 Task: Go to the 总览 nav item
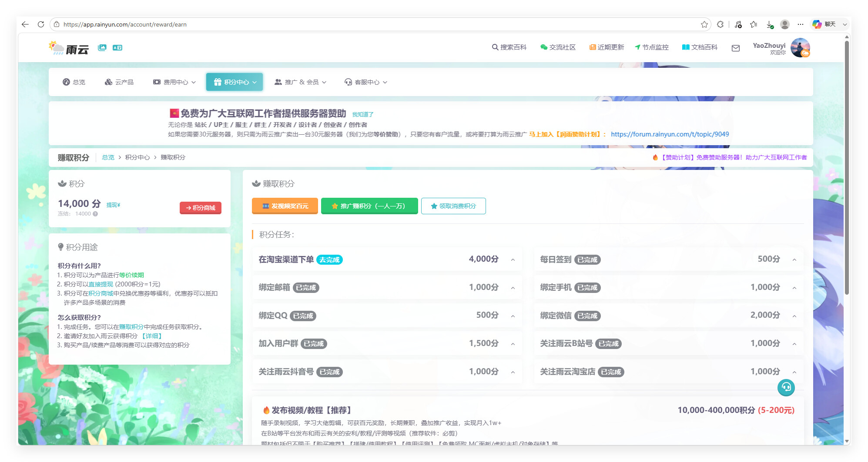coord(74,82)
